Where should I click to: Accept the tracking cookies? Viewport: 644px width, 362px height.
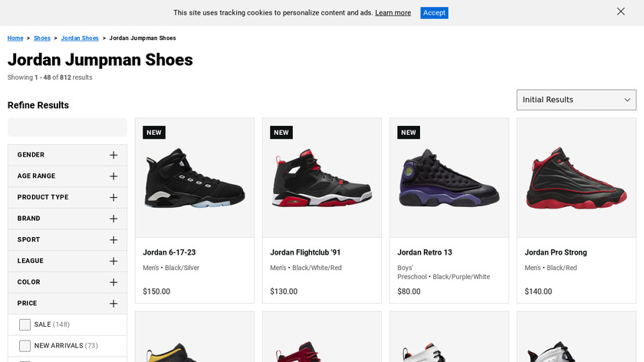click(x=434, y=13)
